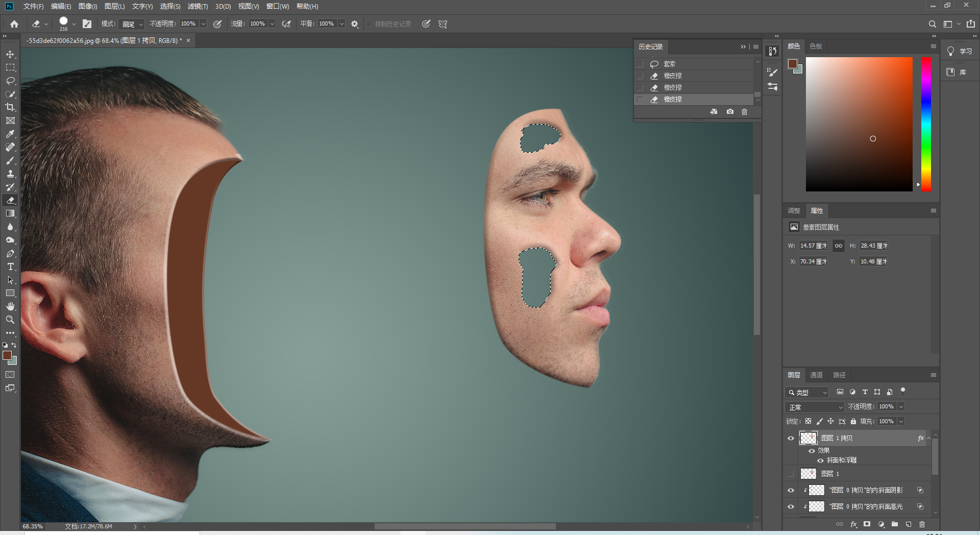Hide the 图层 1 拷贝 layer
The height and width of the screenshot is (535, 980).
coord(791,438)
